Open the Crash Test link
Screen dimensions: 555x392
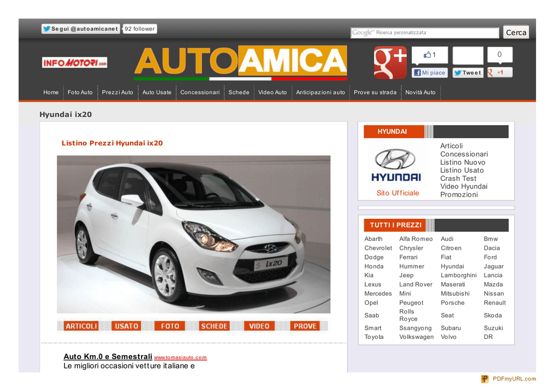tap(458, 179)
